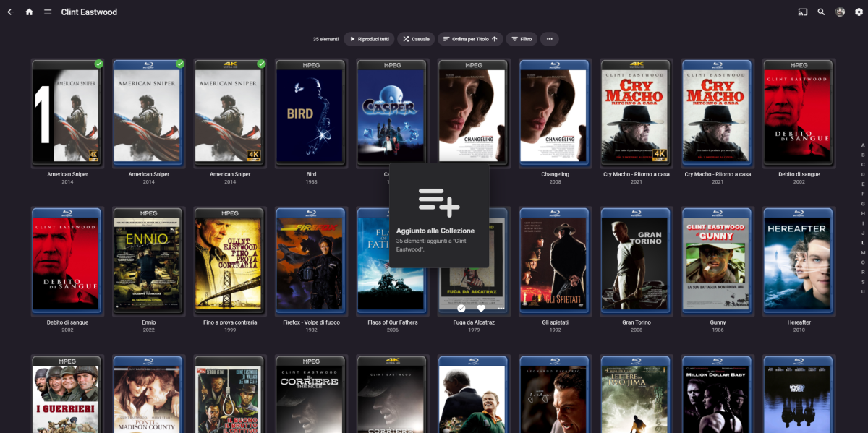Click the Flags of Our Fathers title

click(393, 322)
